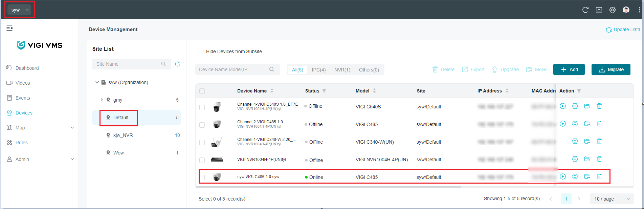The image size is (644, 209).
Task: Switch to All(5) device tab
Action: pos(297,70)
